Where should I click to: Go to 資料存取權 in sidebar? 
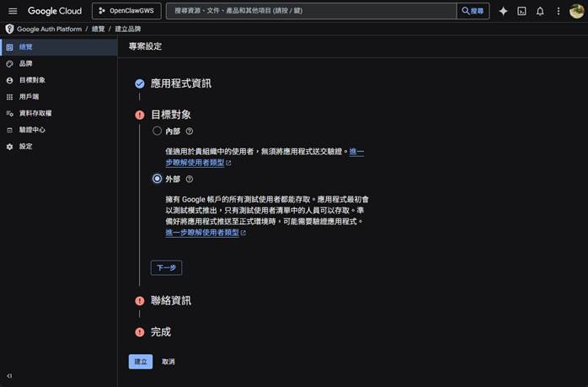click(x=35, y=113)
